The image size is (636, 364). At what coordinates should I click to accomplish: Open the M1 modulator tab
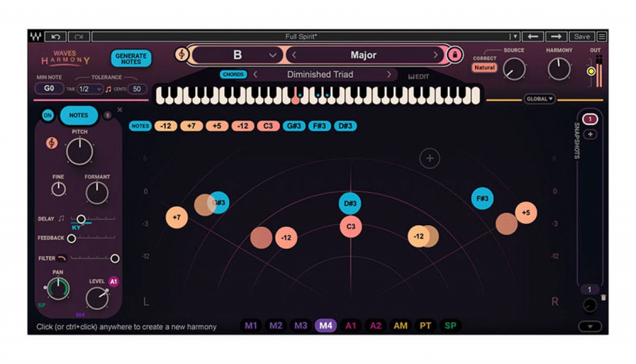pyautogui.click(x=251, y=326)
